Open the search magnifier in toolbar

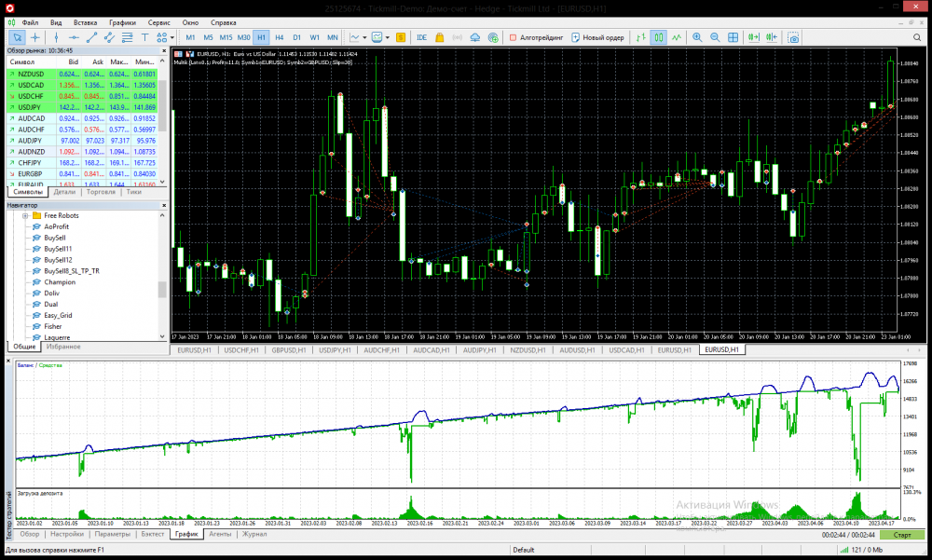(x=917, y=37)
